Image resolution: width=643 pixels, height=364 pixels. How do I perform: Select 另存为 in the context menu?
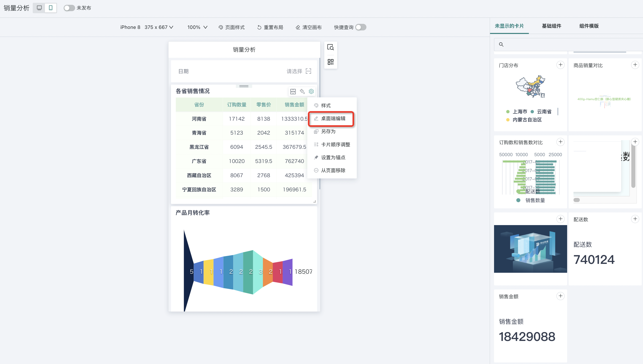332,132
